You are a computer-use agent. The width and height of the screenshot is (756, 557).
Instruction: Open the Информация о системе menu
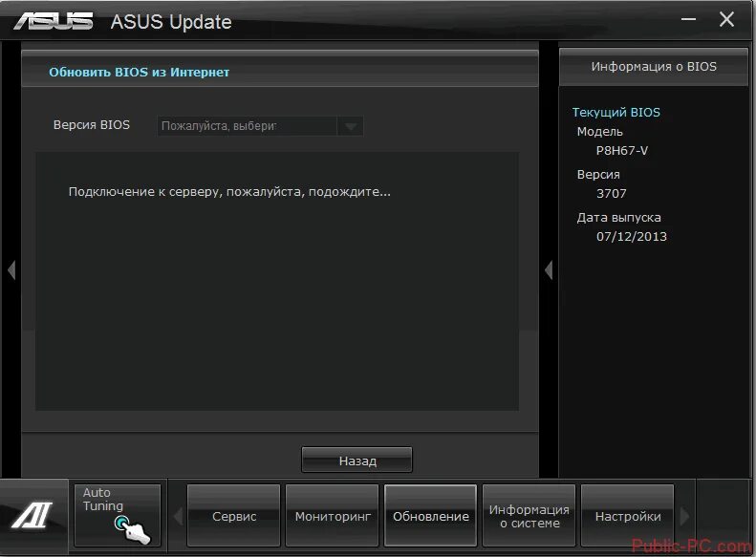point(529,516)
